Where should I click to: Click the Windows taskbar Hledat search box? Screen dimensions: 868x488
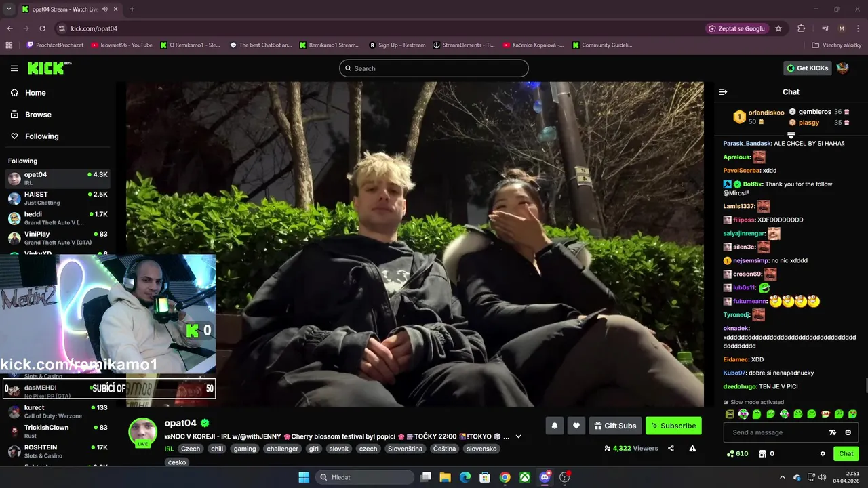pyautogui.click(x=366, y=477)
